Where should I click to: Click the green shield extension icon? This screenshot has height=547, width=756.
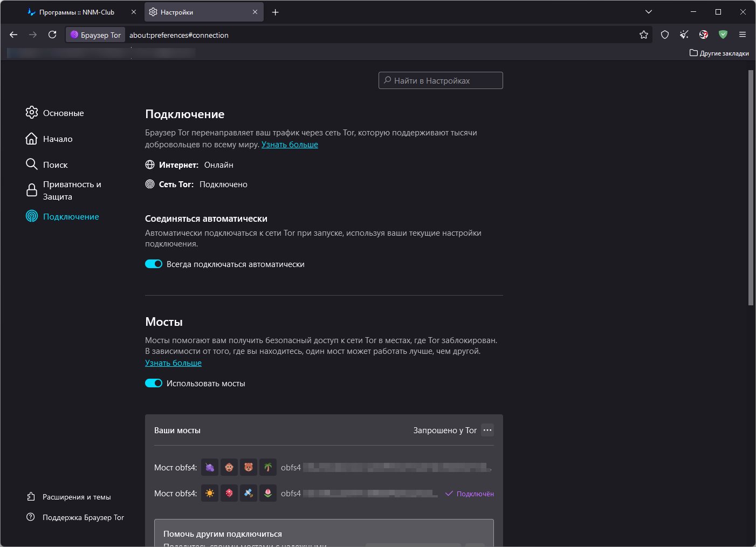tap(723, 35)
